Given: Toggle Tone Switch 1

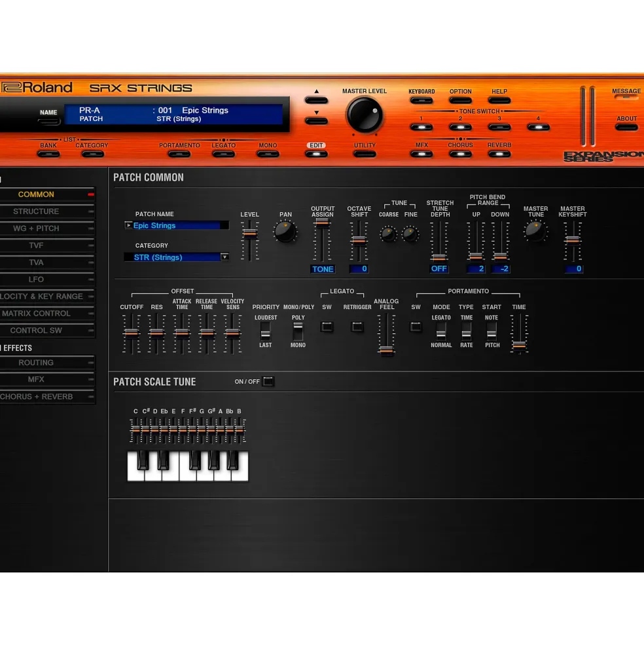Looking at the screenshot, I should [421, 128].
